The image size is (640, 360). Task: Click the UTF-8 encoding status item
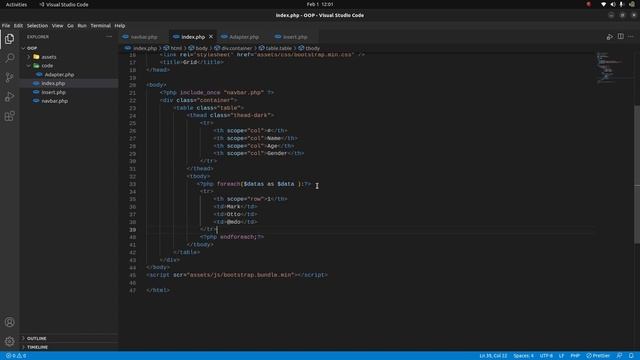coord(546,356)
